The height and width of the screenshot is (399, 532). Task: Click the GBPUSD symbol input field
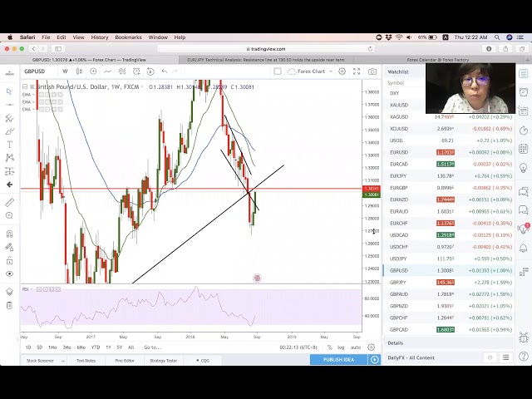point(37,71)
